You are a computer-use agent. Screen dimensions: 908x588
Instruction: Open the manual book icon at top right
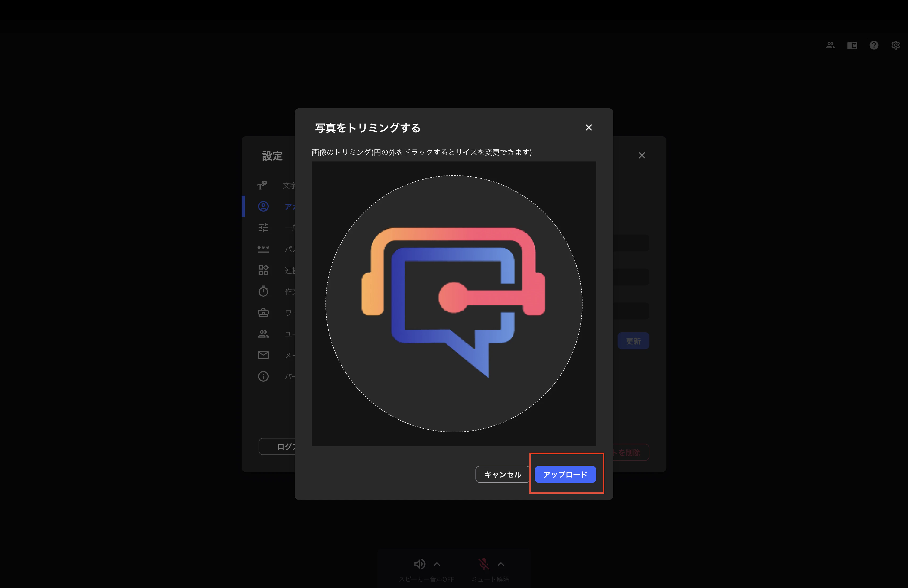click(852, 45)
